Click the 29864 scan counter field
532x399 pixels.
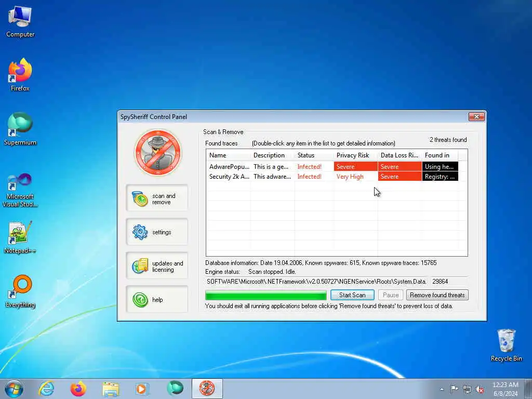tap(449, 281)
